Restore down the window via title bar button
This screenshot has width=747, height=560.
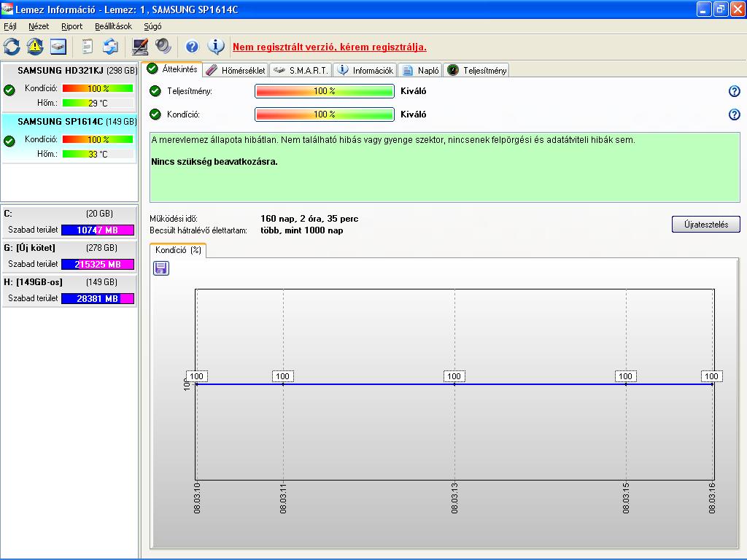(721, 9)
